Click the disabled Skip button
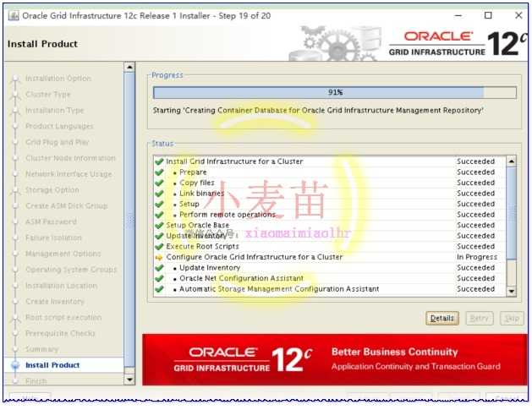Viewport: 532px width, 410px height. [512, 318]
